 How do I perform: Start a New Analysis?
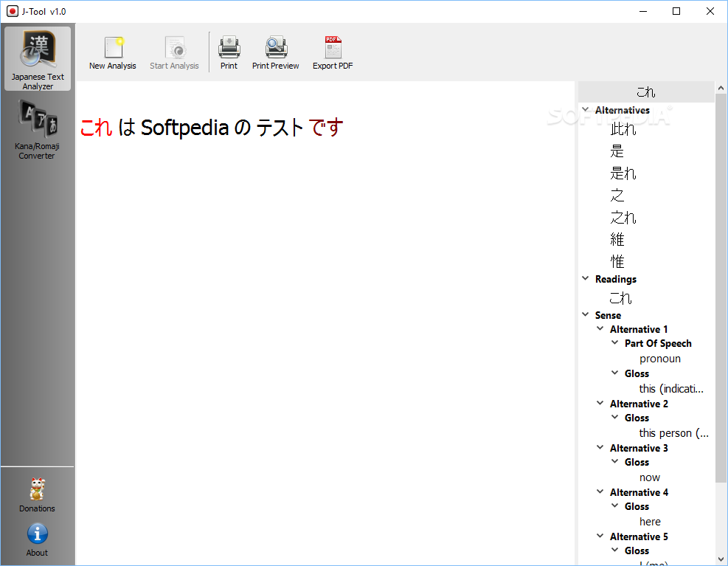click(x=113, y=53)
